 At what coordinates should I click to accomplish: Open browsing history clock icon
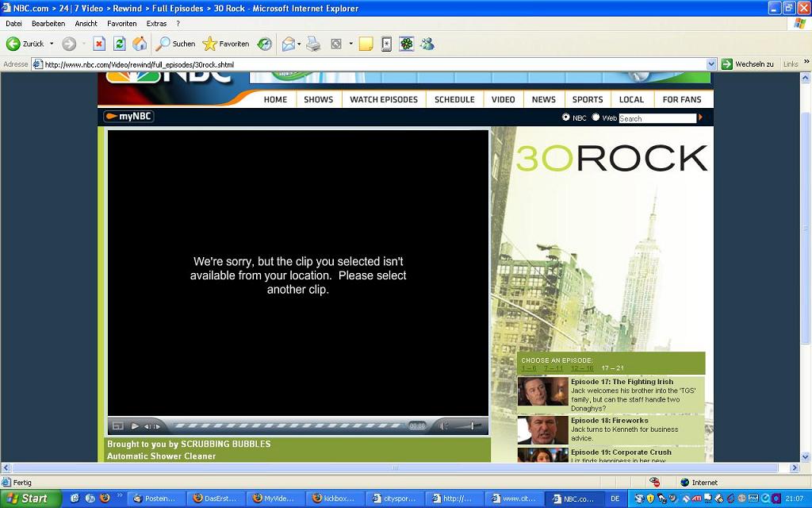265,44
